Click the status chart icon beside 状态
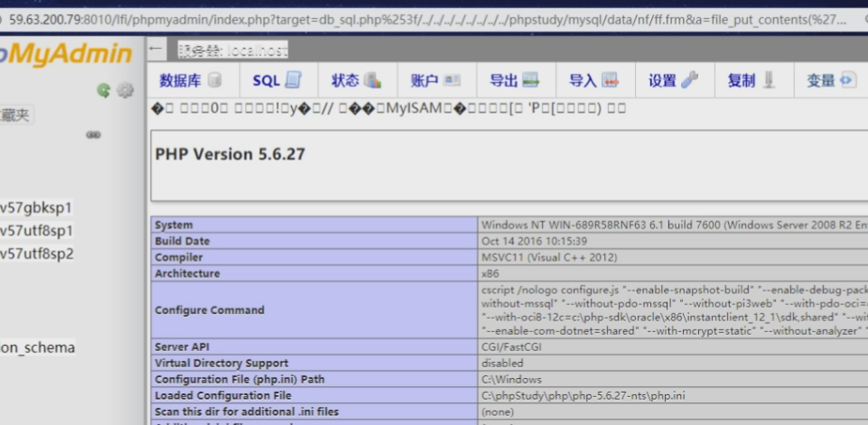Screen dimensions: 868x425 374,80
